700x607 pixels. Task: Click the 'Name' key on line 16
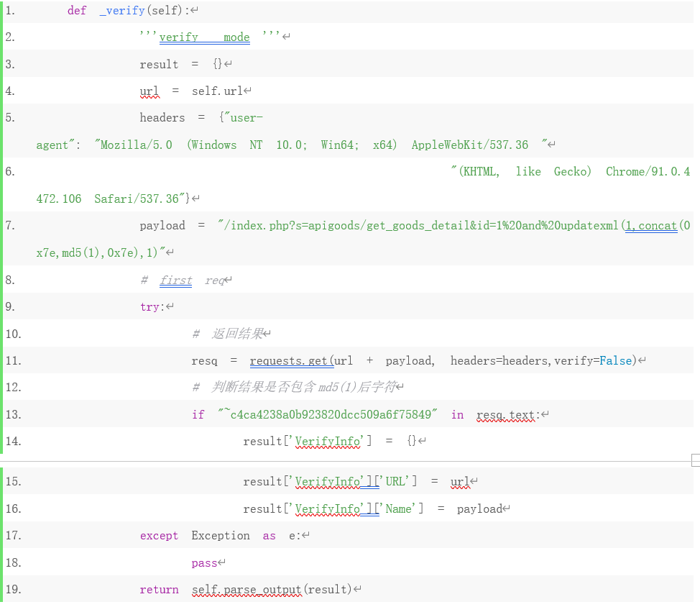[x=399, y=508]
